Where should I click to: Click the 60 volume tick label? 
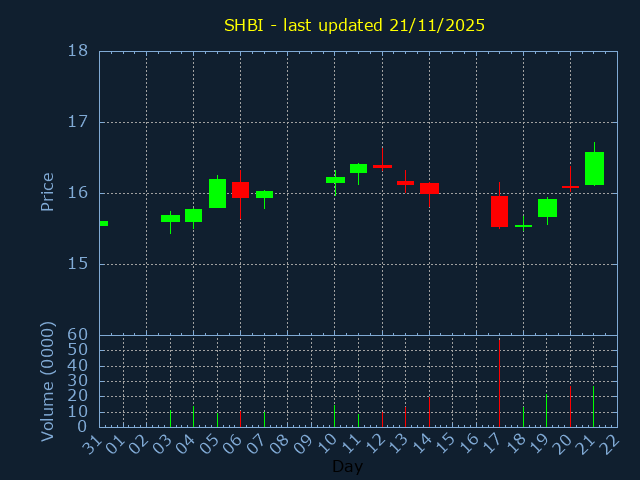pyautogui.click(x=77, y=335)
